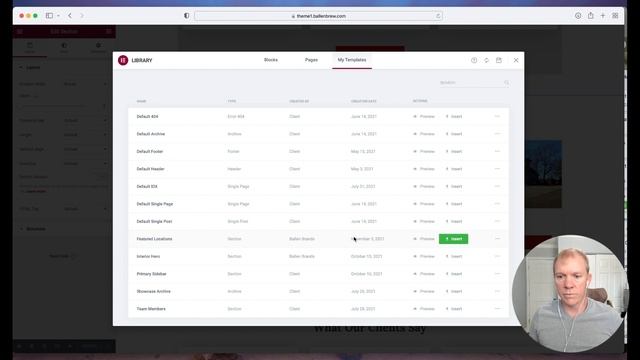
Task: Reload the page from address bar
Action: click(x=438, y=16)
